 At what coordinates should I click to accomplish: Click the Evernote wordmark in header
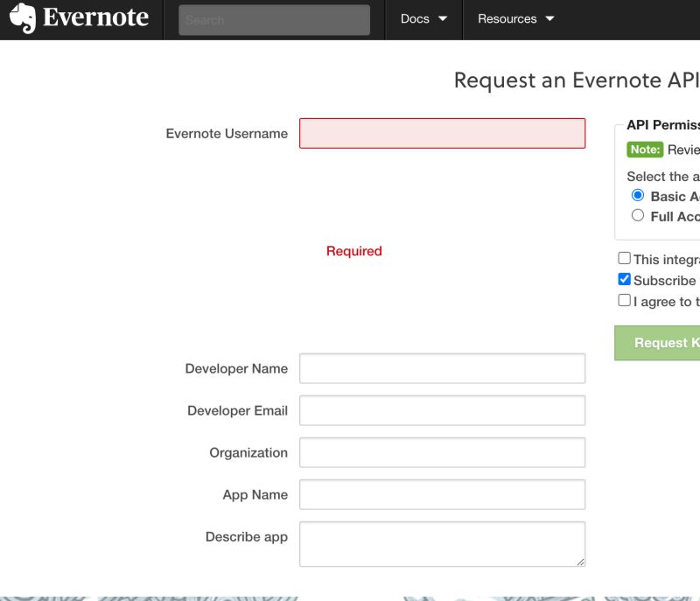coord(95,17)
